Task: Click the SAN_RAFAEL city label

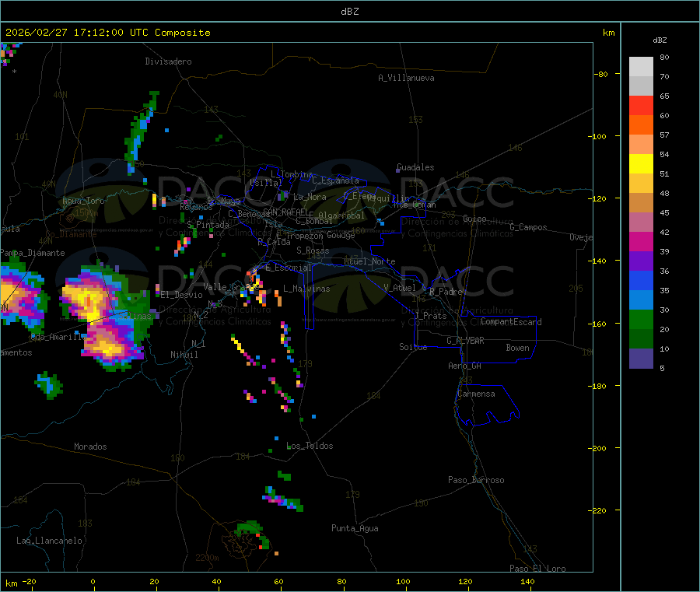Action: tap(285, 212)
